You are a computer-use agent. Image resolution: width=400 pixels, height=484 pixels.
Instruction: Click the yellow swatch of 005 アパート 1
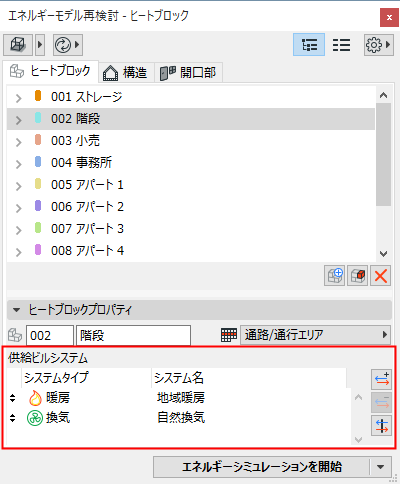(38, 184)
